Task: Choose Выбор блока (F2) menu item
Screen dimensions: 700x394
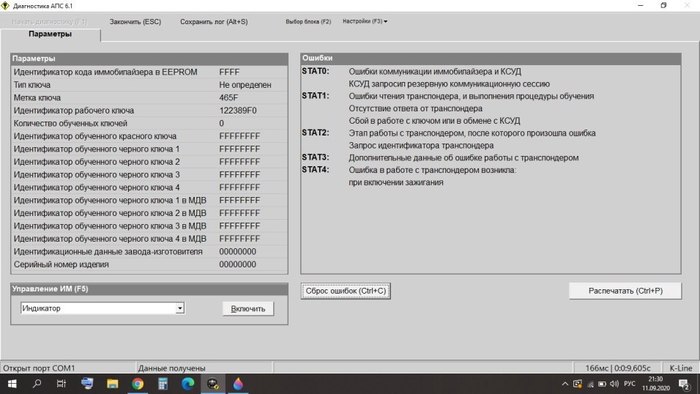Action: (308, 21)
